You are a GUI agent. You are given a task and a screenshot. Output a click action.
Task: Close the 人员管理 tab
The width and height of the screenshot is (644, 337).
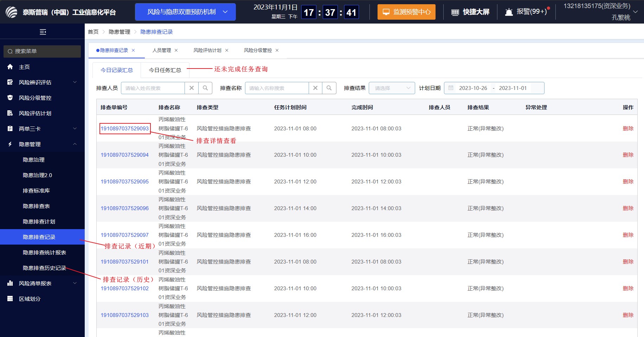(176, 50)
